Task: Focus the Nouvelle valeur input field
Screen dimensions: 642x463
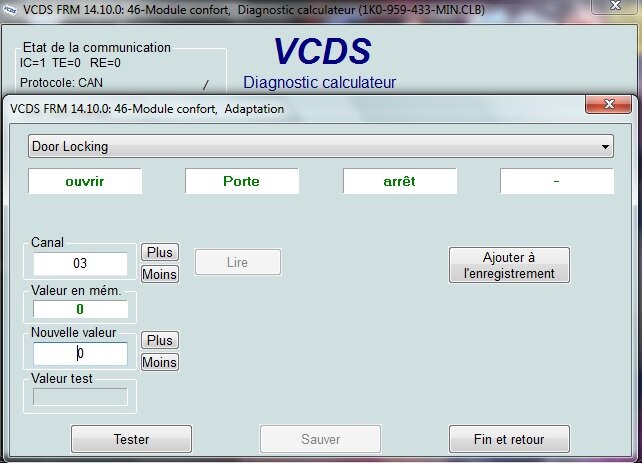Action: click(80, 353)
